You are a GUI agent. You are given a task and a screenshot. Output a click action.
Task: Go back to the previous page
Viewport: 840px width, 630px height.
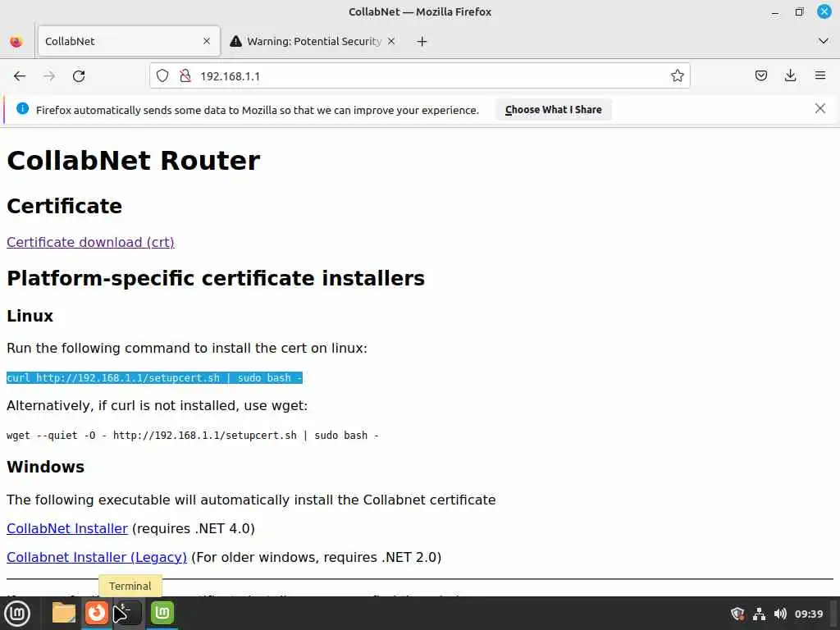click(20, 76)
